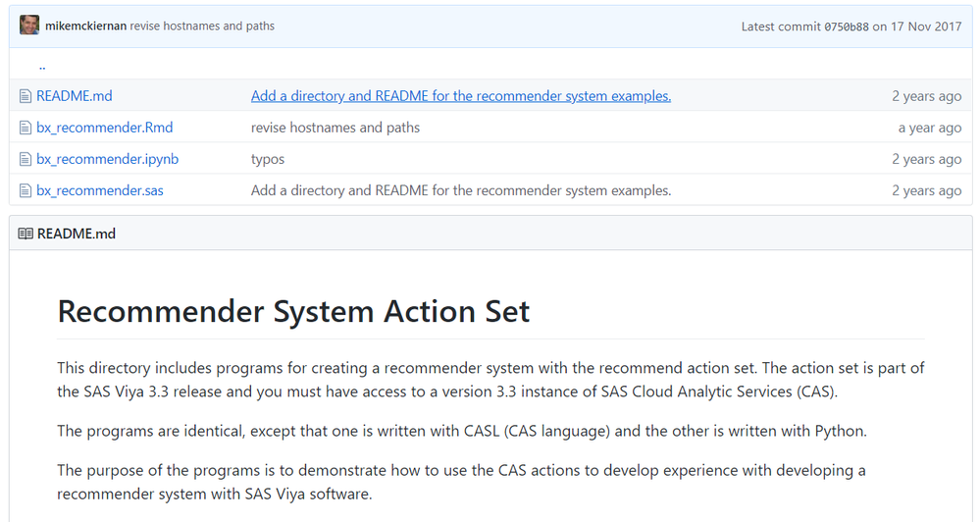The height and width of the screenshot is (522, 980).
Task: Open the README.md file
Action: 75,96
